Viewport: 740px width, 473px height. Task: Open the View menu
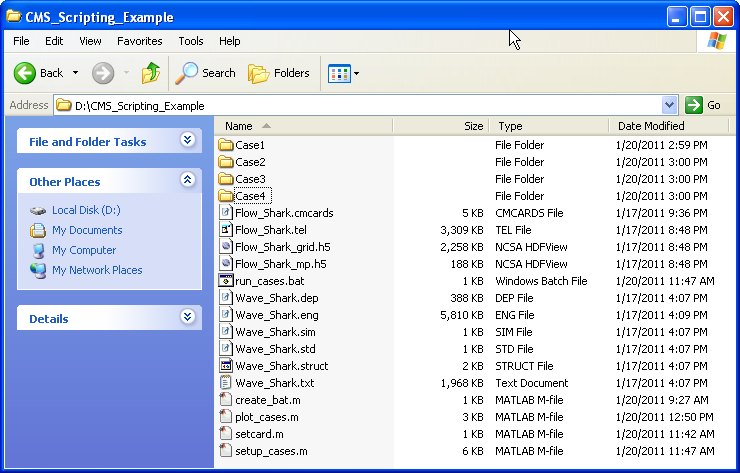point(90,41)
